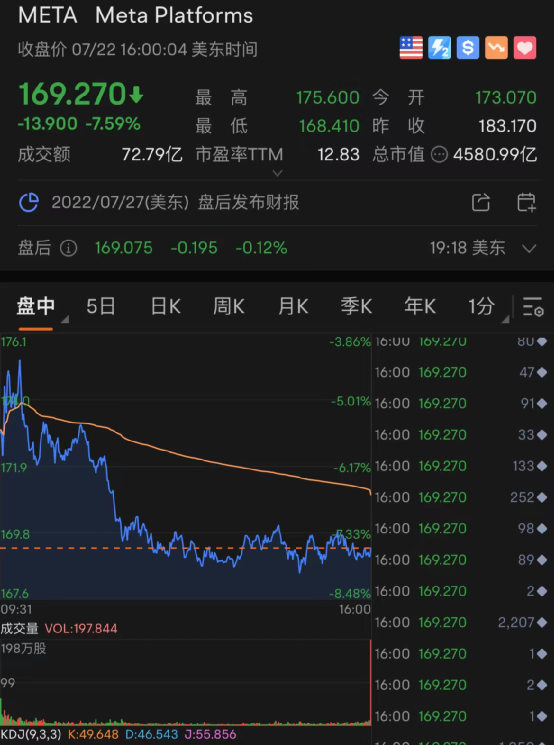Tap the tick row with volume 47
Screen dimensions: 554x745
[461, 372]
